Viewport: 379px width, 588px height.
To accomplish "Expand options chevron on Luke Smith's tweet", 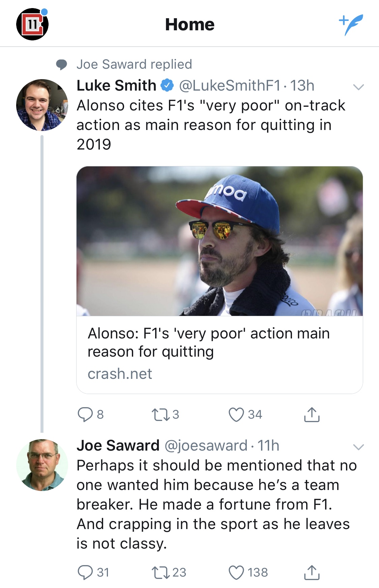I will [x=358, y=87].
